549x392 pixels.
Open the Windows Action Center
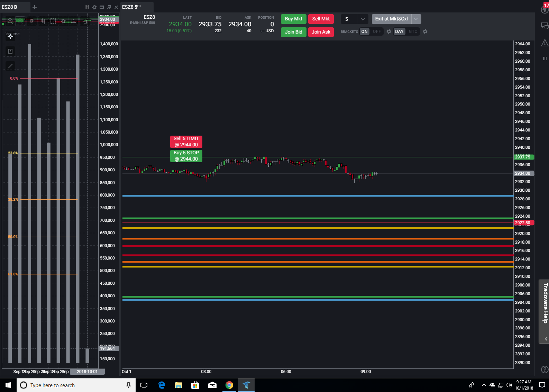coord(542,385)
